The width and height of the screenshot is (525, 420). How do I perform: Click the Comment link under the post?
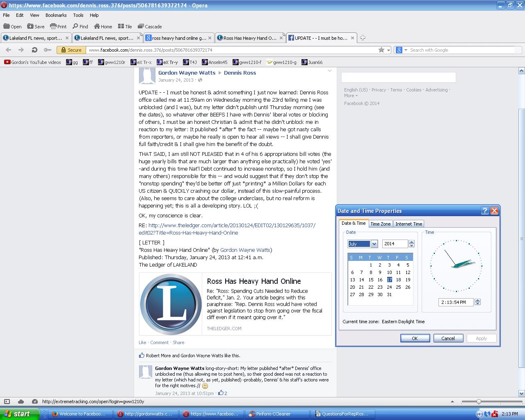(159, 342)
